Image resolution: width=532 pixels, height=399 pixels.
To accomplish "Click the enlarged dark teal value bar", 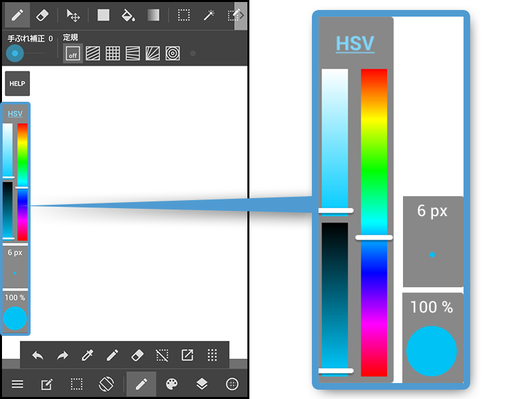I will point(335,299).
